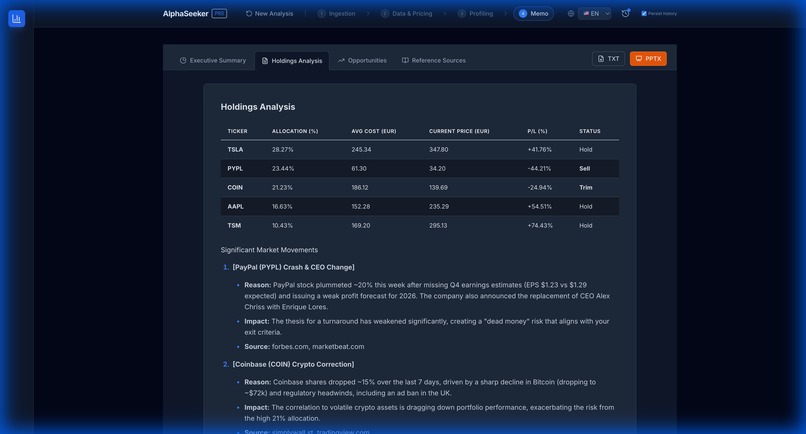
Task: Click the 295.13 current price cell
Action: 438,226
